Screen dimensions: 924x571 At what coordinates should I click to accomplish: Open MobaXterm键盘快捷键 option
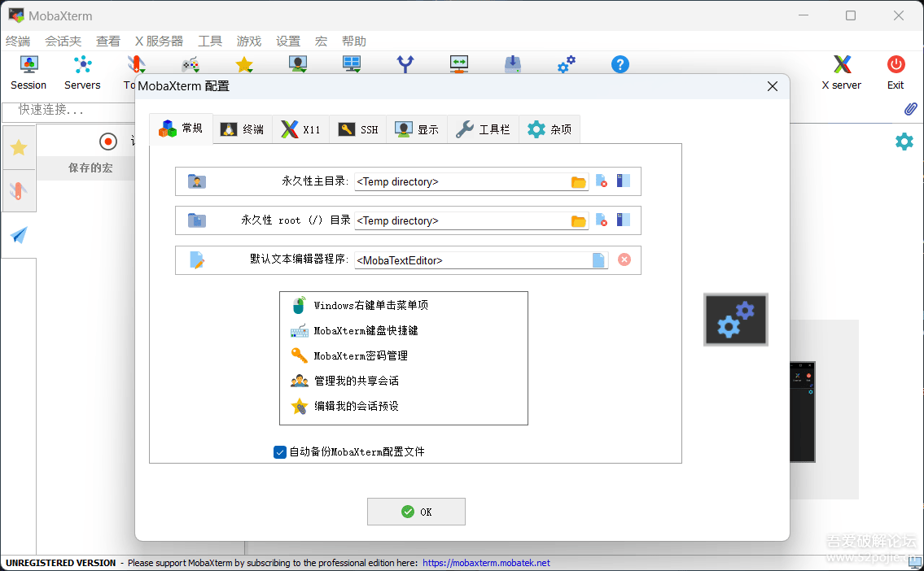coord(366,330)
